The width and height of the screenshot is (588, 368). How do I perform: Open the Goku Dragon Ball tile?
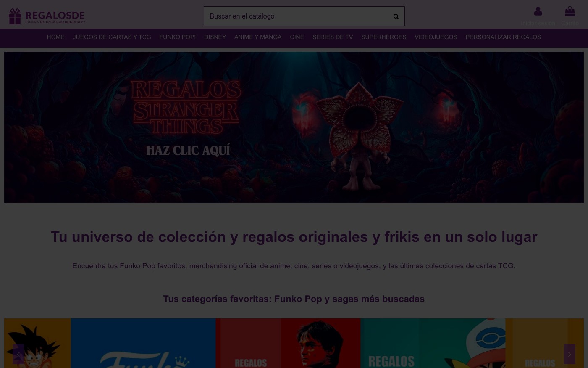click(37, 343)
